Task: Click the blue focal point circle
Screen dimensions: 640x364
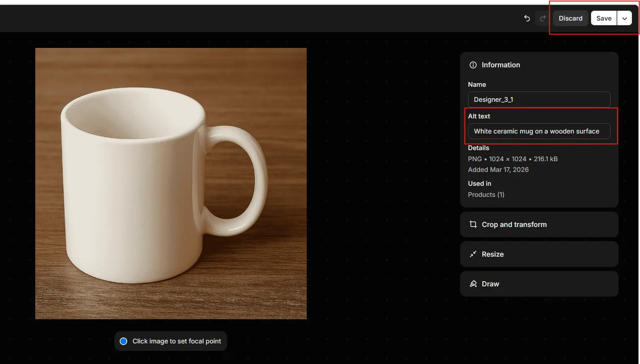Action: (x=124, y=341)
